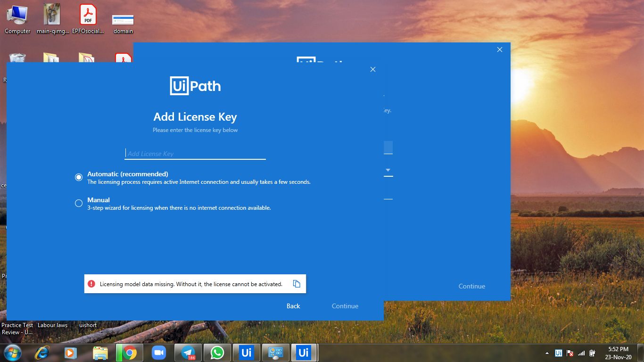Open Zoom from the taskbar
This screenshot has width=644, height=362.
click(159, 353)
